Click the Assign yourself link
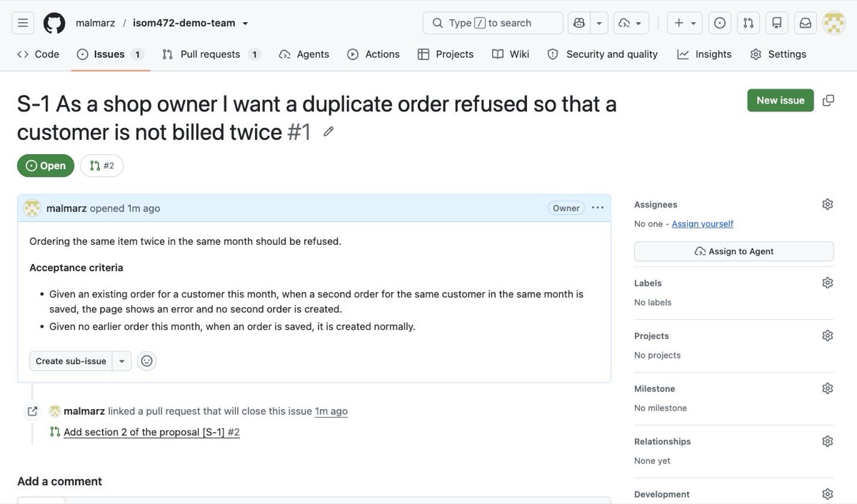Image resolution: width=857 pixels, height=504 pixels. [x=703, y=223]
